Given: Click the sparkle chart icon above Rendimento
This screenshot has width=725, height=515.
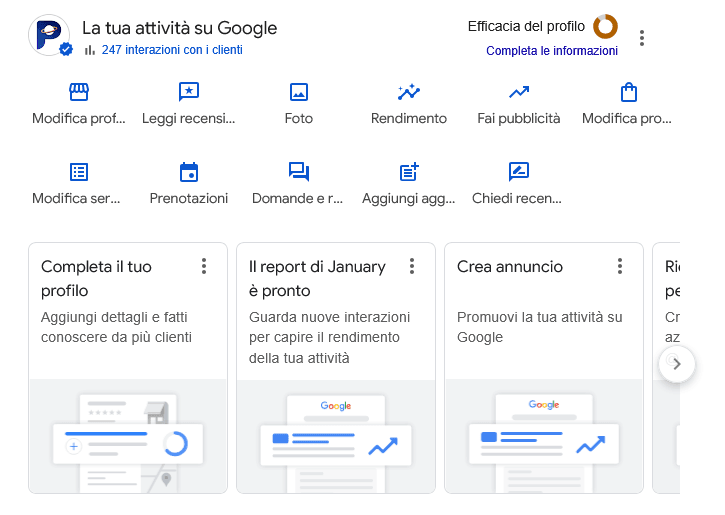Looking at the screenshot, I should tap(409, 92).
